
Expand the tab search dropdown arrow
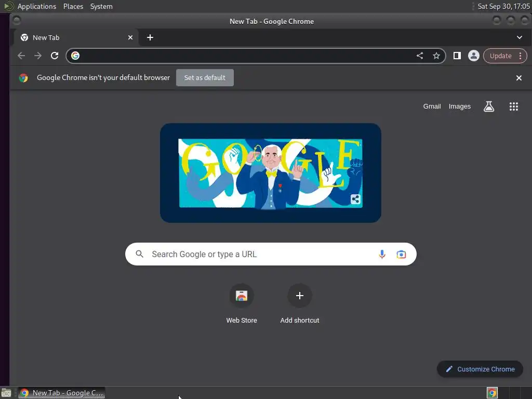tap(520, 37)
